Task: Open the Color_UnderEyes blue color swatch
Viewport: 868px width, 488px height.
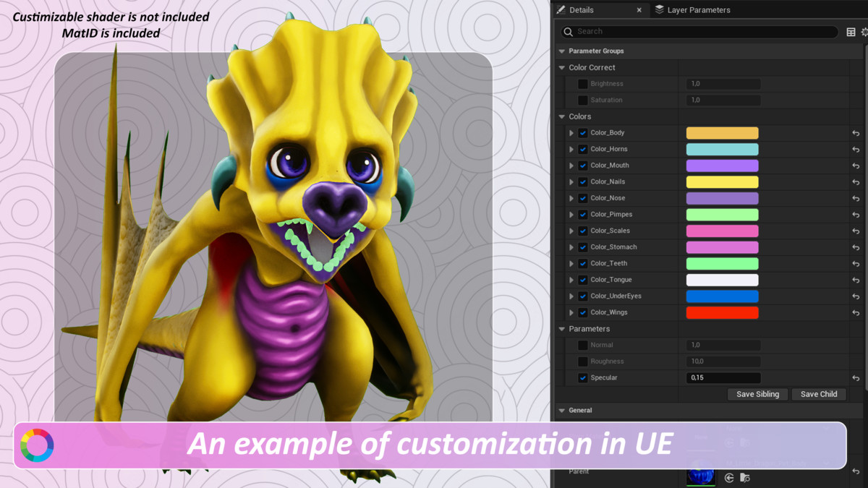Action: (722, 296)
